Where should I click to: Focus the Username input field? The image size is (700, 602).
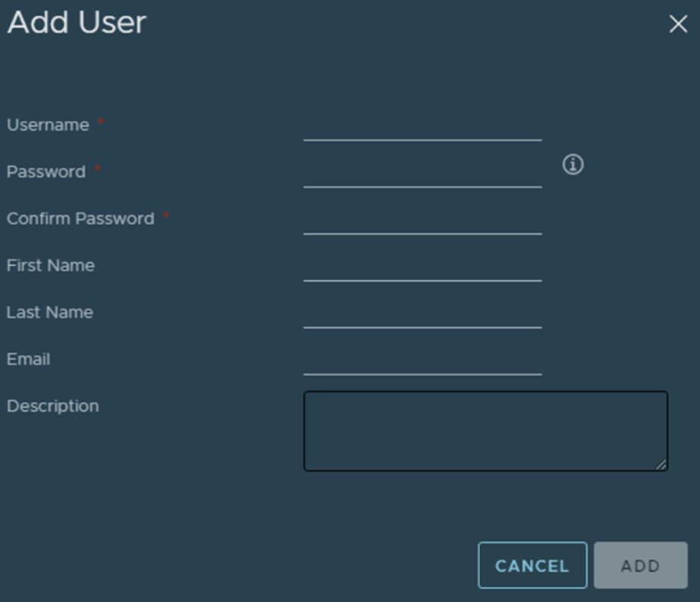tap(422, 127)
